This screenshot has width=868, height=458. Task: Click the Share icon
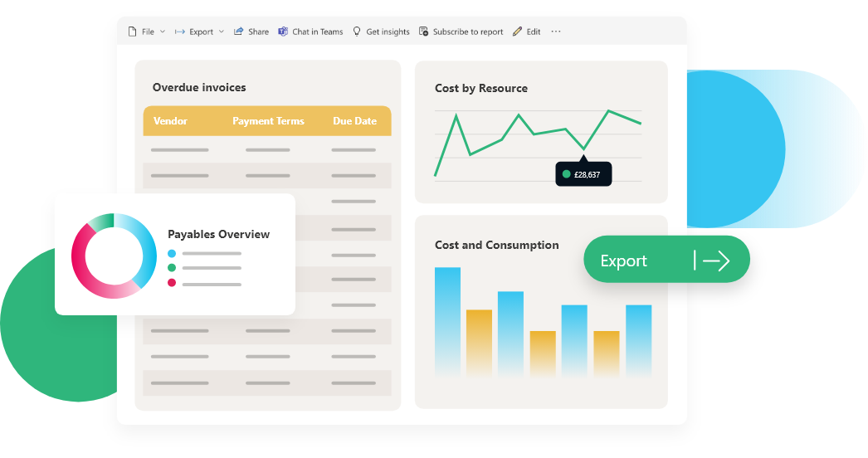239,32
